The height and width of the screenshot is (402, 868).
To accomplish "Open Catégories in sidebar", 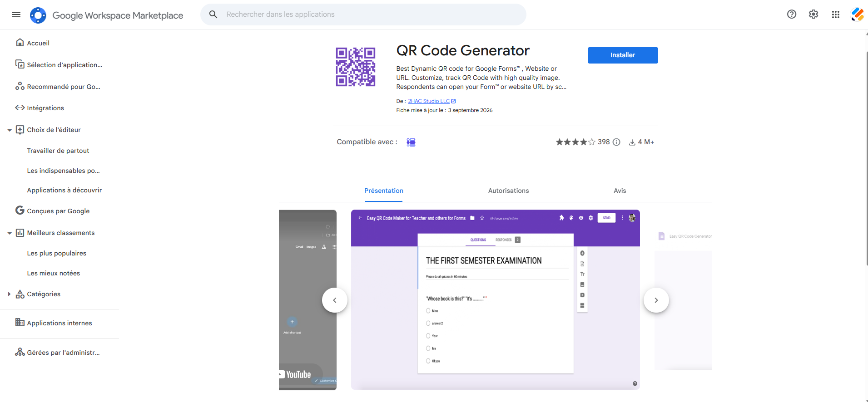I will pos(43,294).
